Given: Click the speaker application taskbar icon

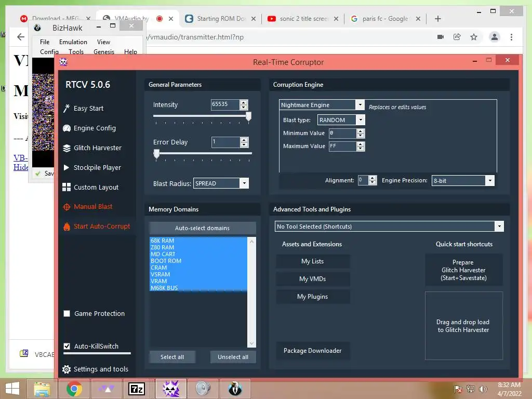Looking at the screenshot, I should click(203, 389).
